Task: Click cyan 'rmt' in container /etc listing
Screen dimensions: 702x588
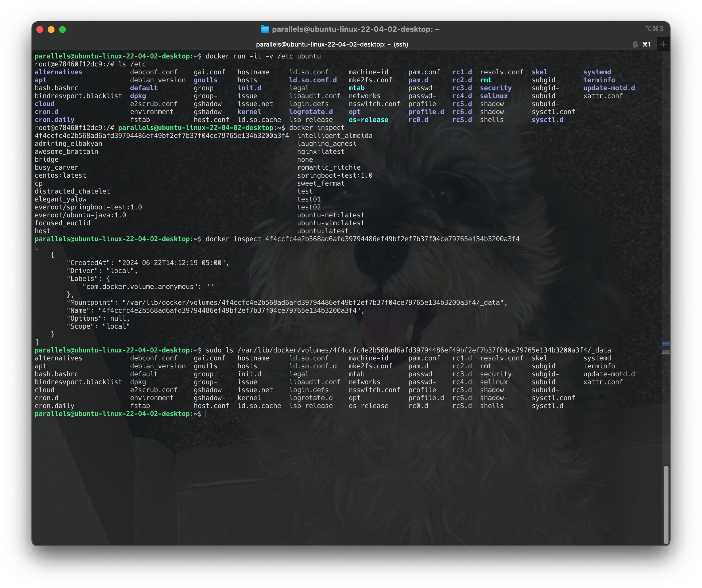Action: [x=486, y=80]
